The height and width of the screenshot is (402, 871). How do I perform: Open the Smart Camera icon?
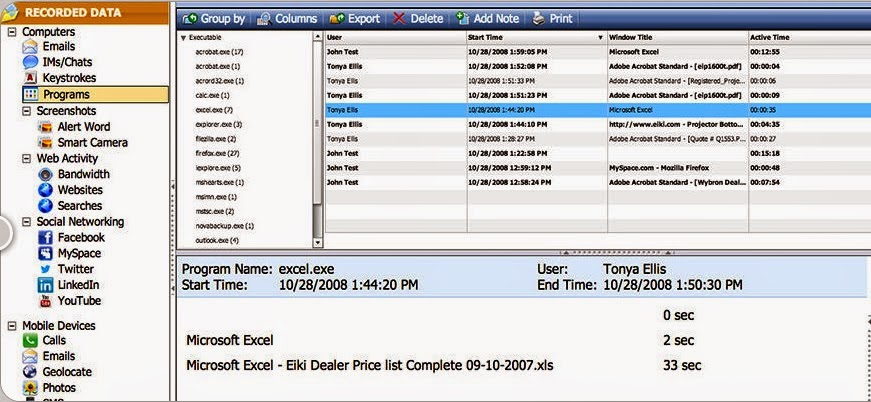(46, 143)
